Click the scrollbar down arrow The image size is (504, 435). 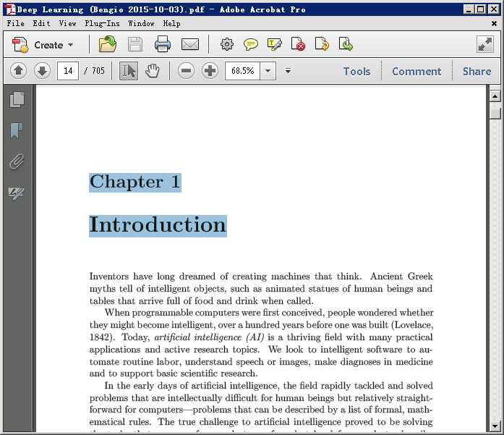click(x=495, y=426)
